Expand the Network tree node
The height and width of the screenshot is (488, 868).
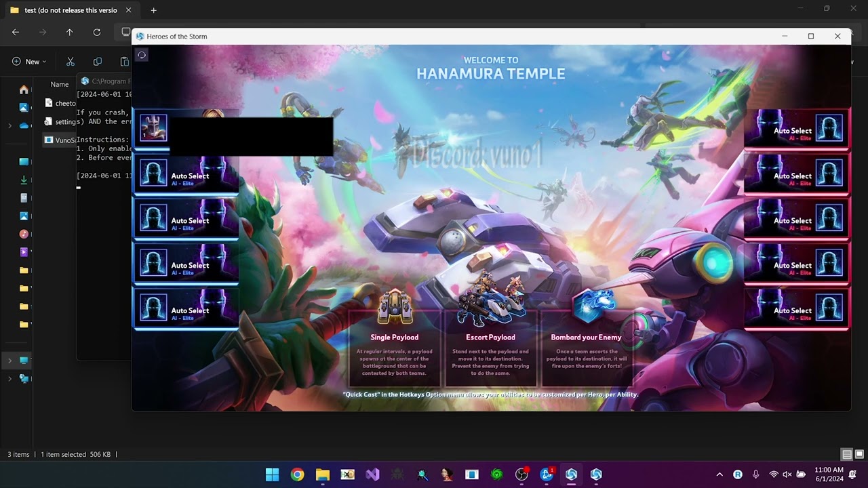[x=9, y=379]
